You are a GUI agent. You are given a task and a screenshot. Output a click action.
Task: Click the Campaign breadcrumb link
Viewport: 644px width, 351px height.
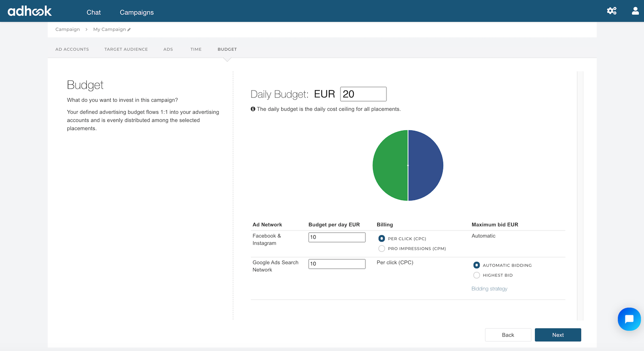[x=67, y=30]
